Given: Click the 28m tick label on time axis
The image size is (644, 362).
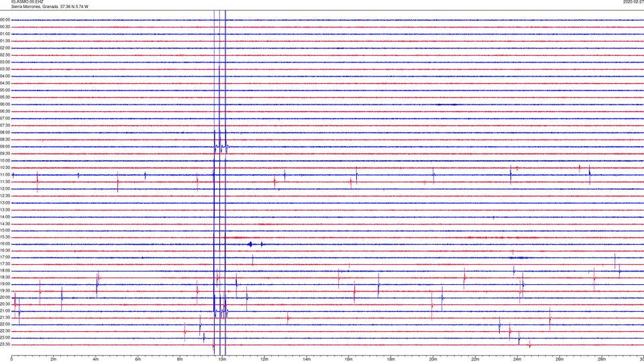Looking at the screenshot, I should (602, 359).
